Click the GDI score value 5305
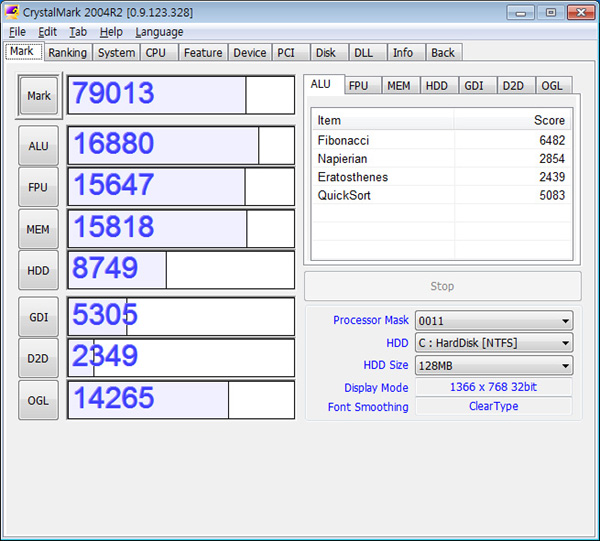 105,314
